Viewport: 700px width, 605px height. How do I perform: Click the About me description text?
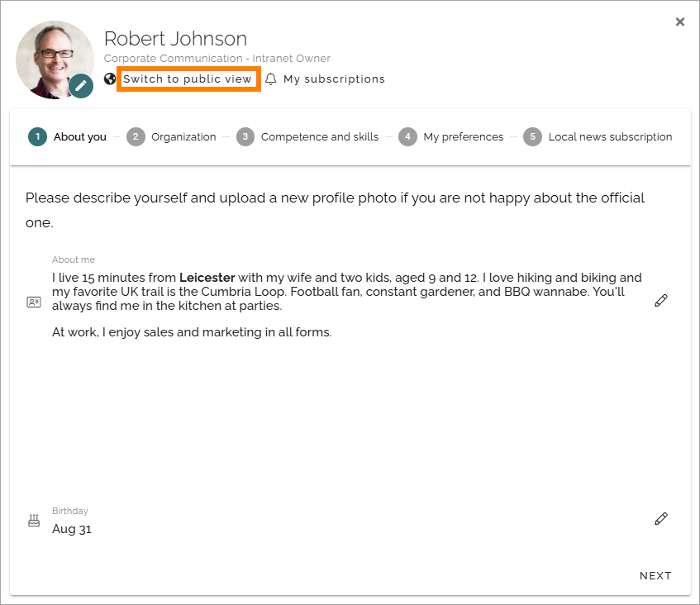(x=347, y=305)
